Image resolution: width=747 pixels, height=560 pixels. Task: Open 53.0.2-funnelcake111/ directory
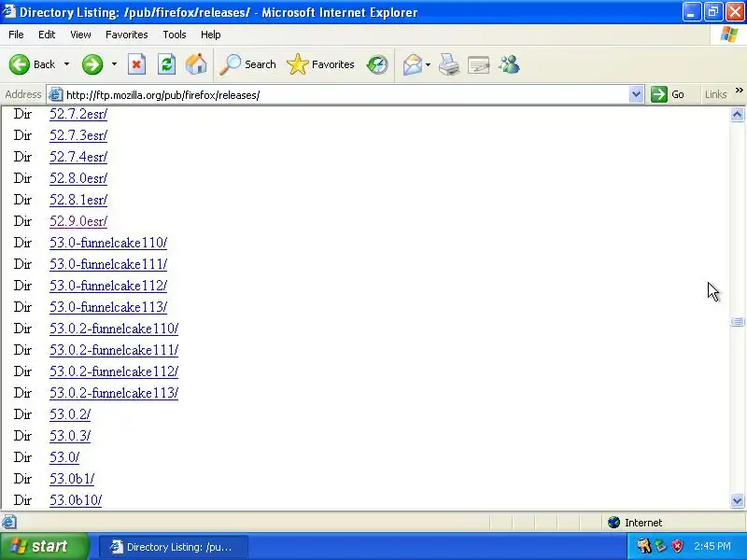point(114,350)
